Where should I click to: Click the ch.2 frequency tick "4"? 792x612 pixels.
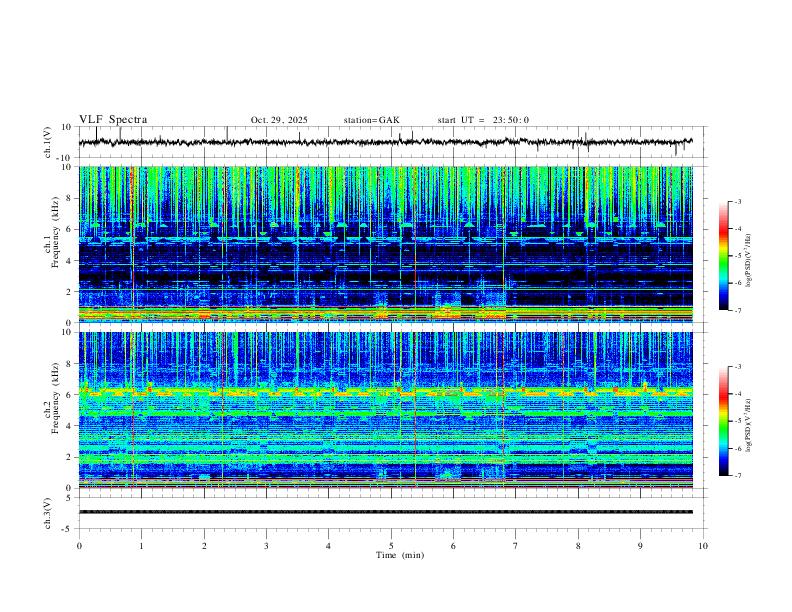(71, 426)
